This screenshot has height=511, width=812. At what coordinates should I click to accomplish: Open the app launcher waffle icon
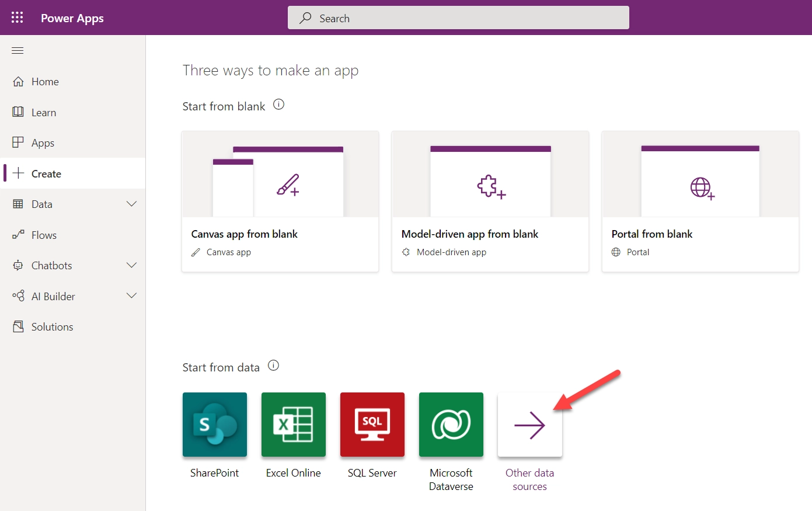[18, 18]
